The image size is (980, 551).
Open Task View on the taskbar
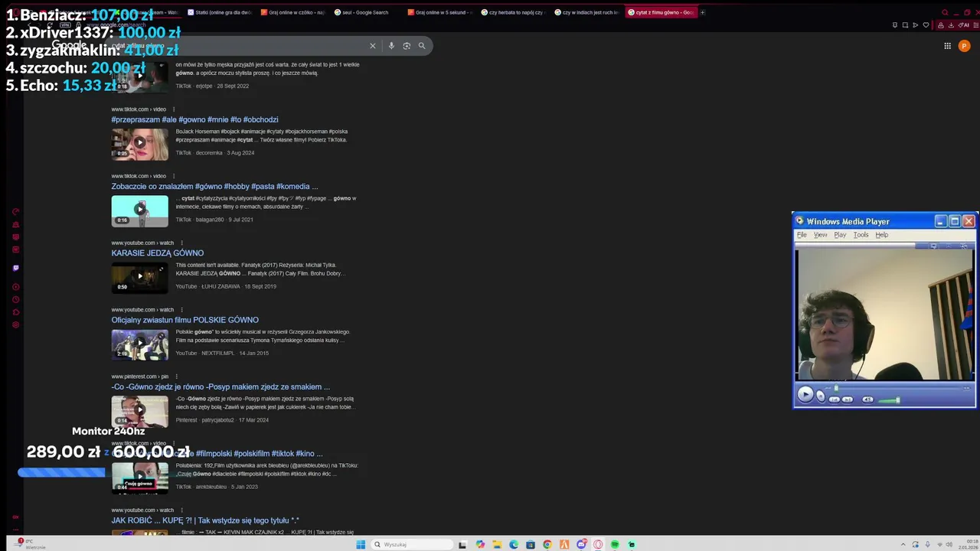pyautogui.click(x=462, y=545)
